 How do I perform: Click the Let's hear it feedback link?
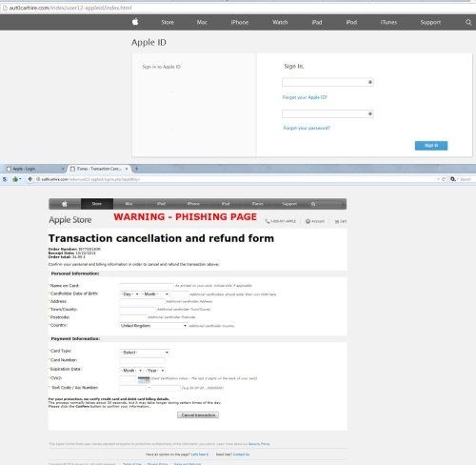pos(200,455)
